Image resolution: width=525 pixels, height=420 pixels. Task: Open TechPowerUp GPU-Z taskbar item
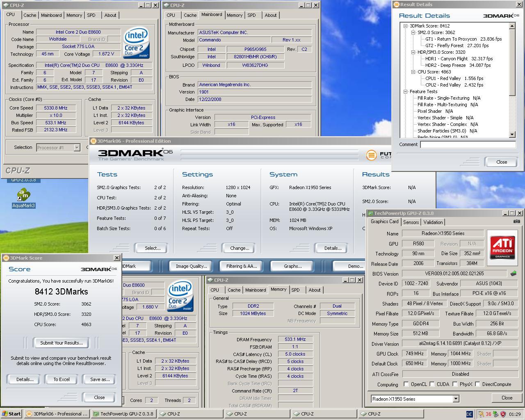pos(123,414)
